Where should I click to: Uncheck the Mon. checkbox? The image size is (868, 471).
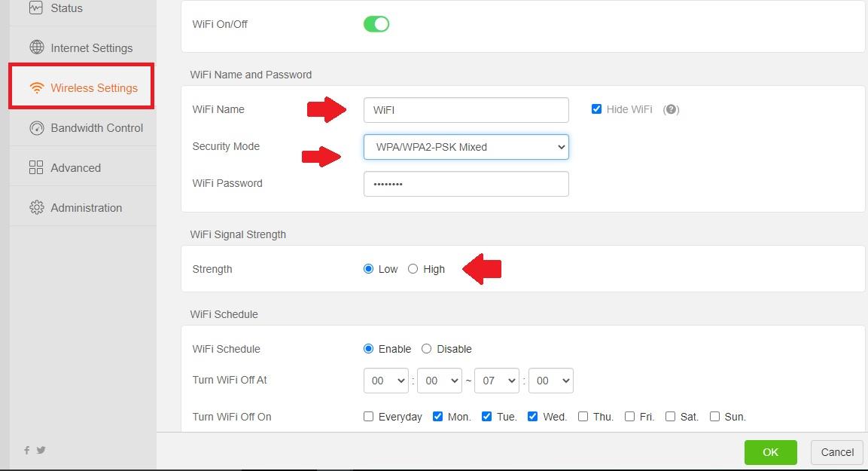coord(437,416)
